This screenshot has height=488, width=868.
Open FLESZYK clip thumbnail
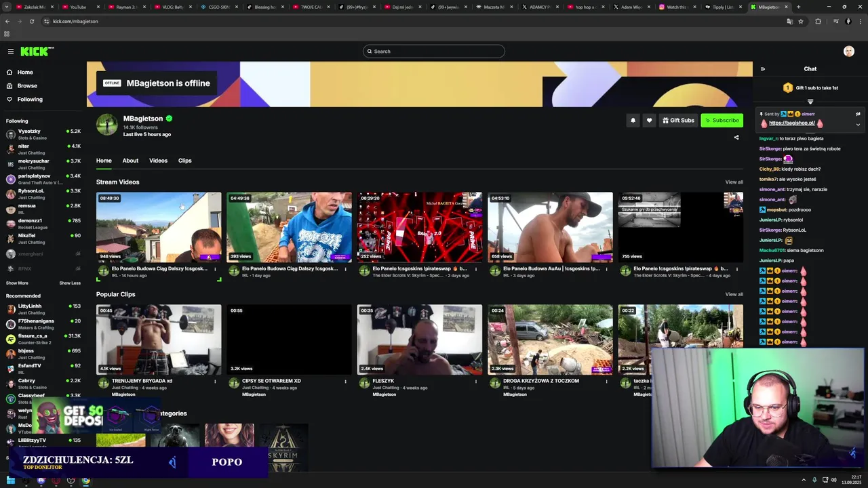(420, 340)
